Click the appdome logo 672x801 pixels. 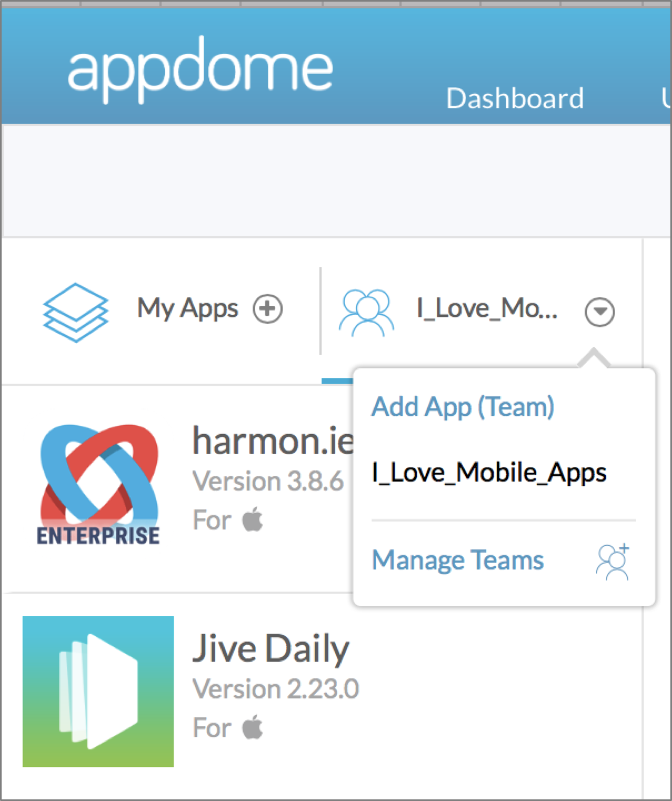coord(200,69)
